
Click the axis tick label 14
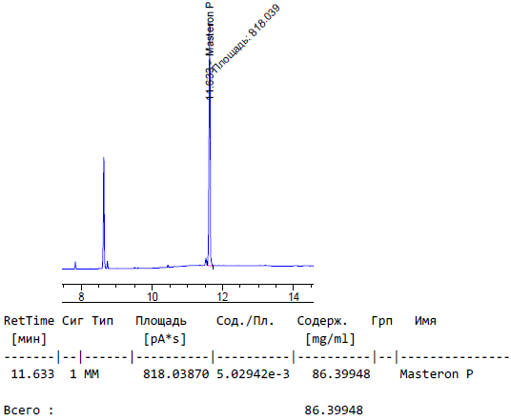point(294,296)
